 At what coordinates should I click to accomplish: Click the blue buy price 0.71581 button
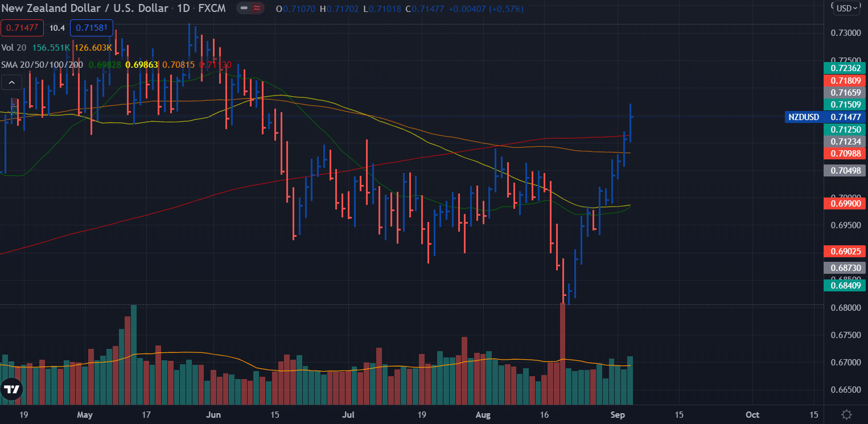(x=92, y=27)
